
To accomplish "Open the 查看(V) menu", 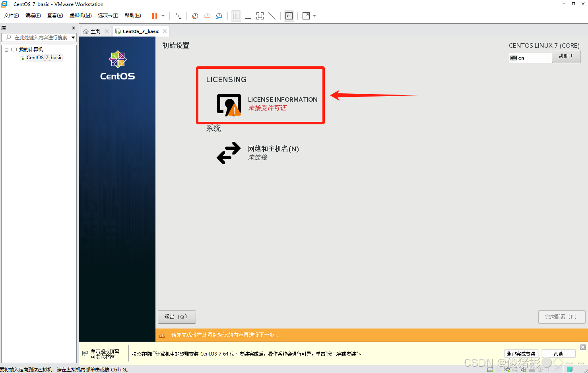I will (55, 15).
